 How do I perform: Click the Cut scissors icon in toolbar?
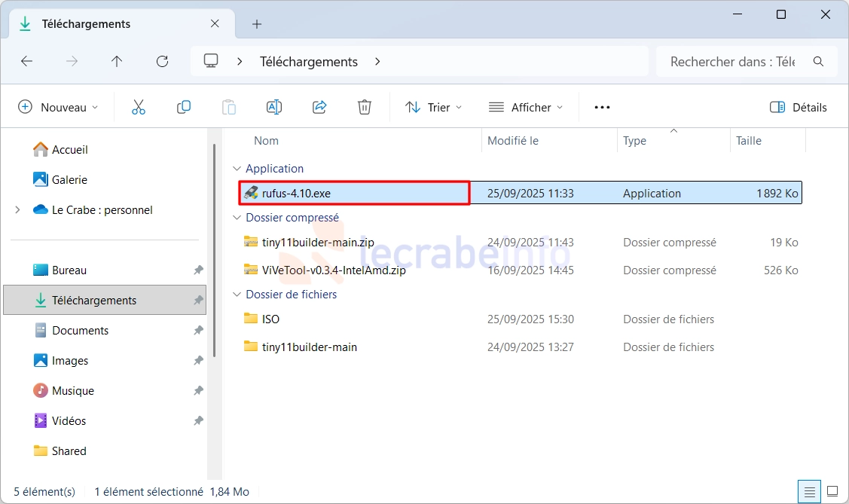[x=139, y=107]
